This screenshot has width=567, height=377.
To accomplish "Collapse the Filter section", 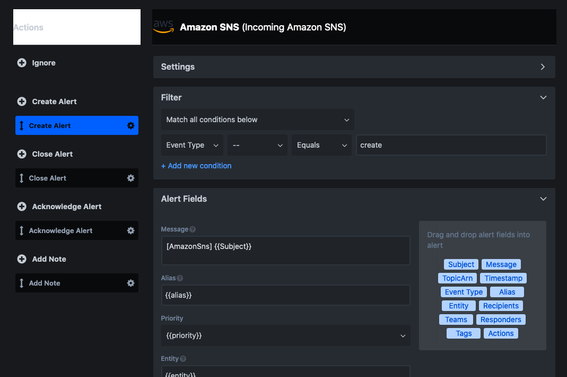I will coord(543,98).
